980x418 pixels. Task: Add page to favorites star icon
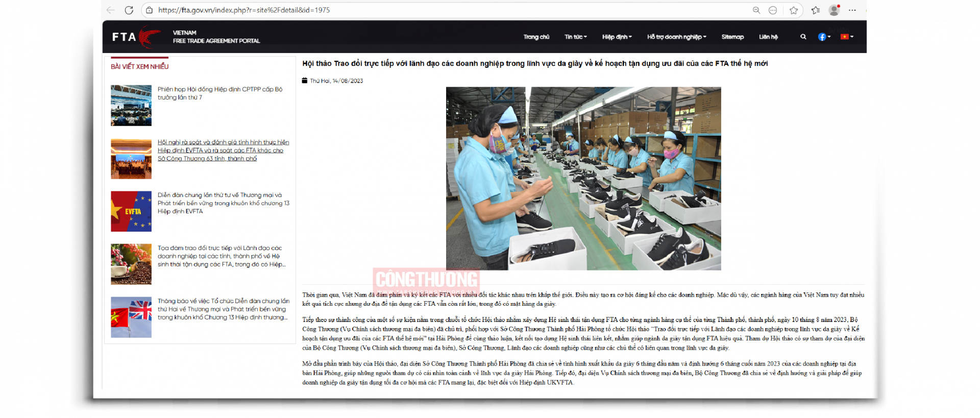pos(794,10)
